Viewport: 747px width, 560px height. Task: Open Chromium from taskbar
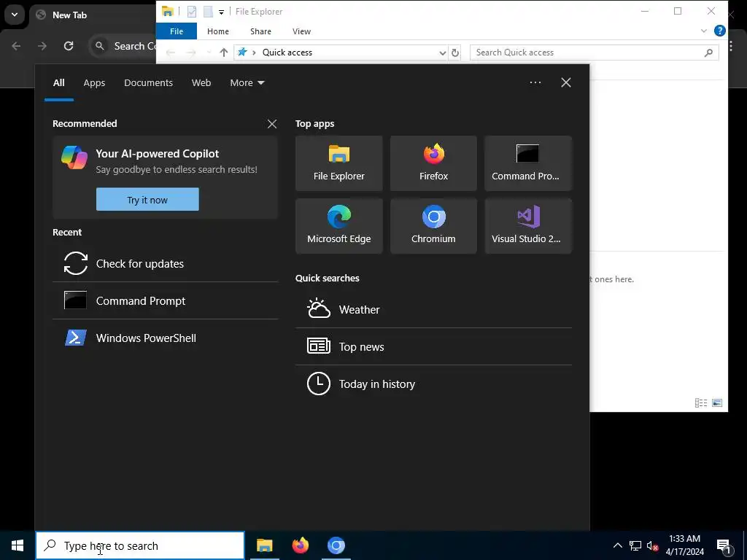(x=336, y=545)
